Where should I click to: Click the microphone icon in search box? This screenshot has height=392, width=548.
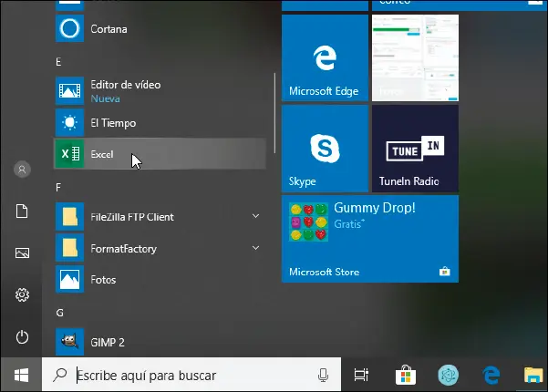click(x=323, y=375)
